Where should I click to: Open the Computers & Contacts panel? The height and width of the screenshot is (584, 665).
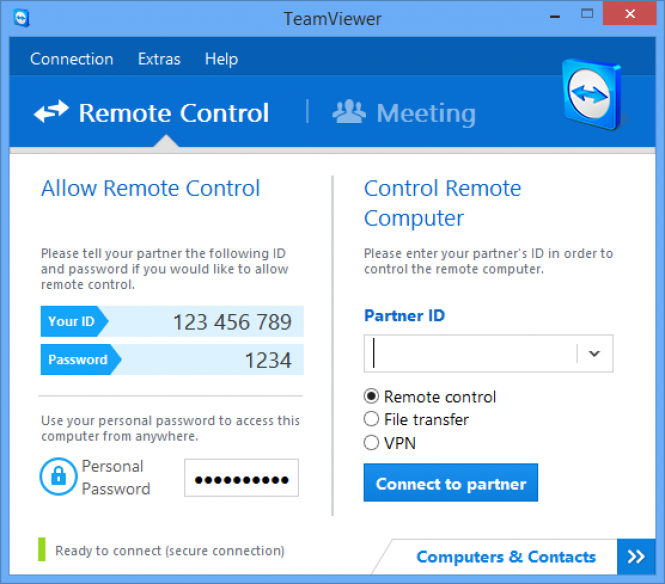coord(506,557)
